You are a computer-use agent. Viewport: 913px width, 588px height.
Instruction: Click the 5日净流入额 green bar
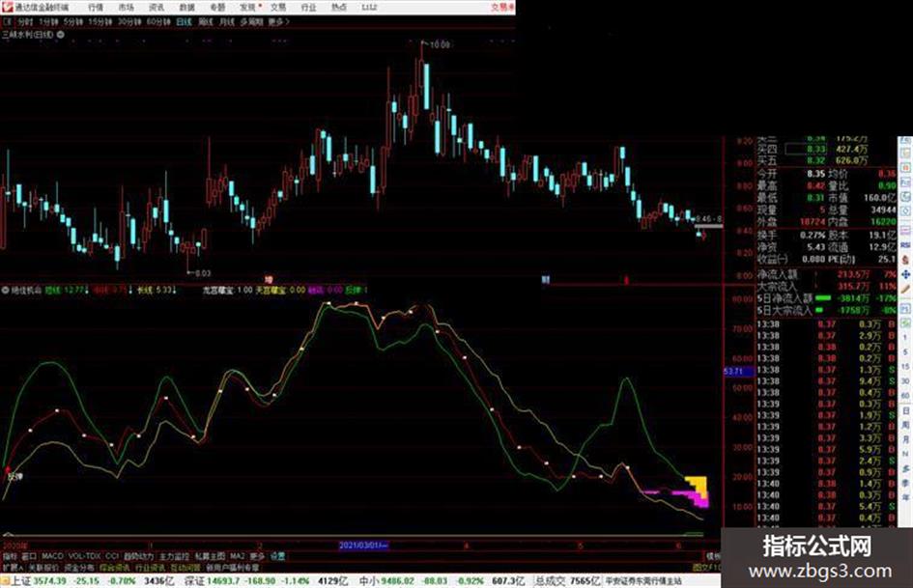click(823, 298)
